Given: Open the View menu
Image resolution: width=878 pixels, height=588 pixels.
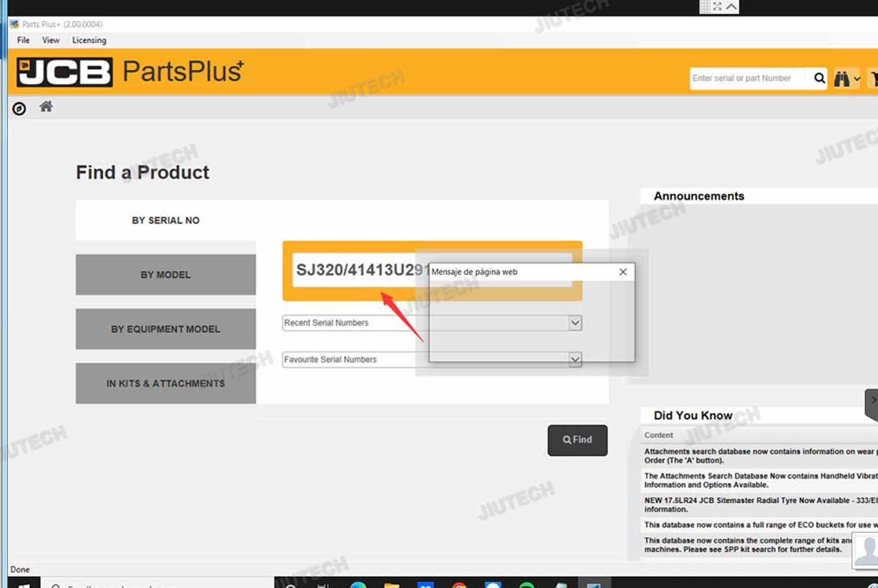Looking at the screenshot, I should pyautogui.click(x=51, y=40).
